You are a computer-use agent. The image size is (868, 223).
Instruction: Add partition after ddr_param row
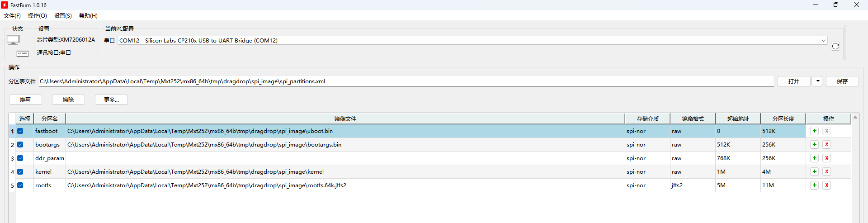tap(815, 158)
